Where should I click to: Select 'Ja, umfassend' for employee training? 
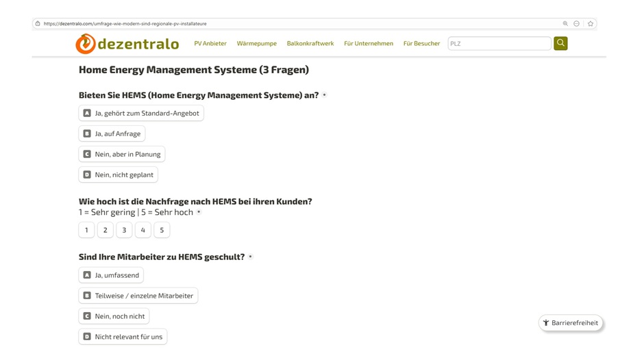[x=111, y=275]
